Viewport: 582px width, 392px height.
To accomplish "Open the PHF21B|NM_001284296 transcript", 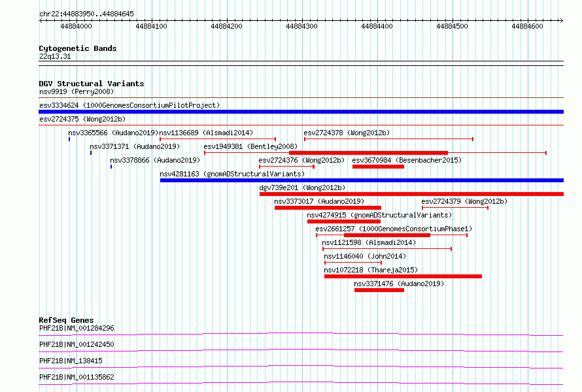I will 77,328.
